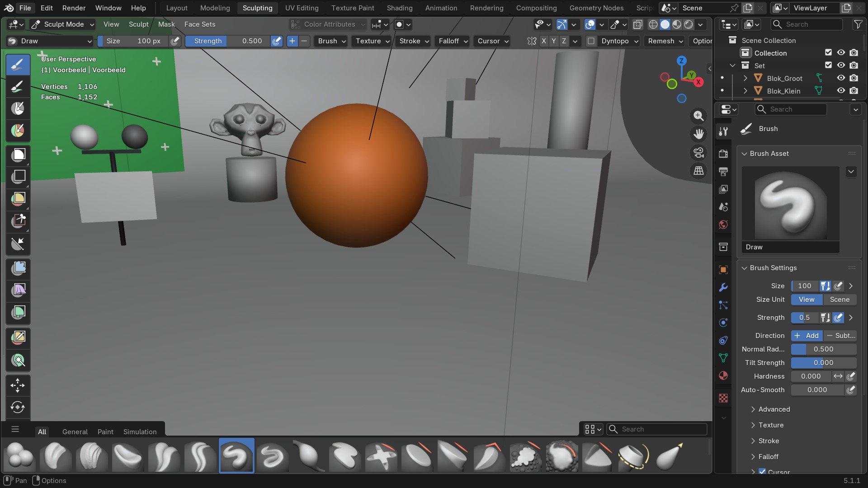Toggle size pressure sensitivity in header
Image resolution: width=868 pixels, height=488 pixels.
point(175,41)
